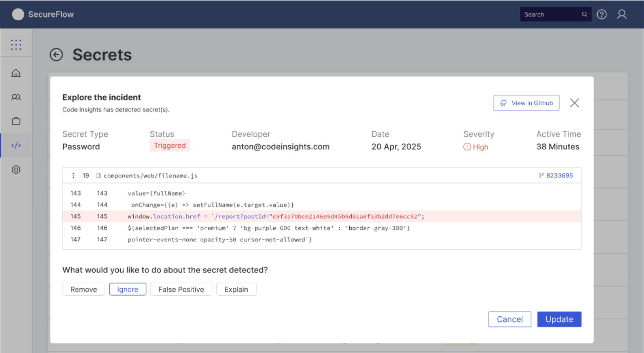644x353 pixels.
Task: Select the Code secrets sidebar icon
Action: tap(16, 146)
